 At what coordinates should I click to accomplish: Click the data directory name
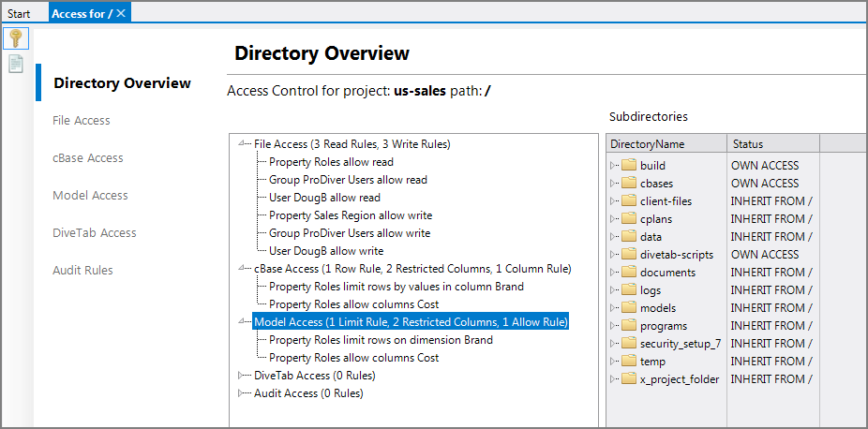[651, 237]
